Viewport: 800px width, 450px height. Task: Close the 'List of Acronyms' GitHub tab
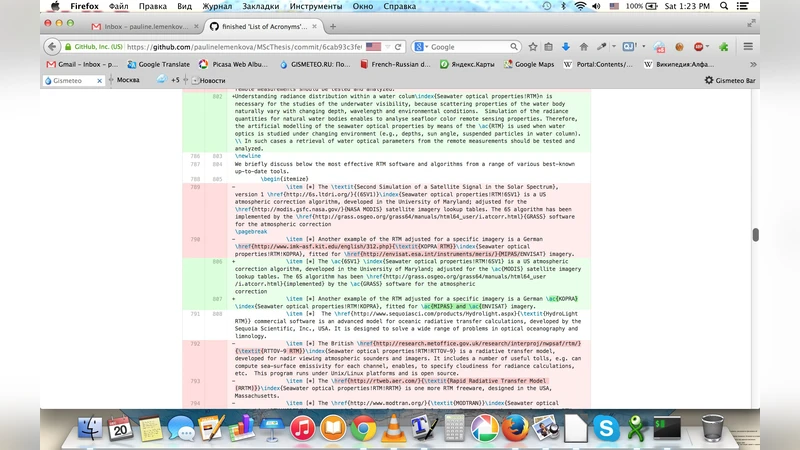314,27
